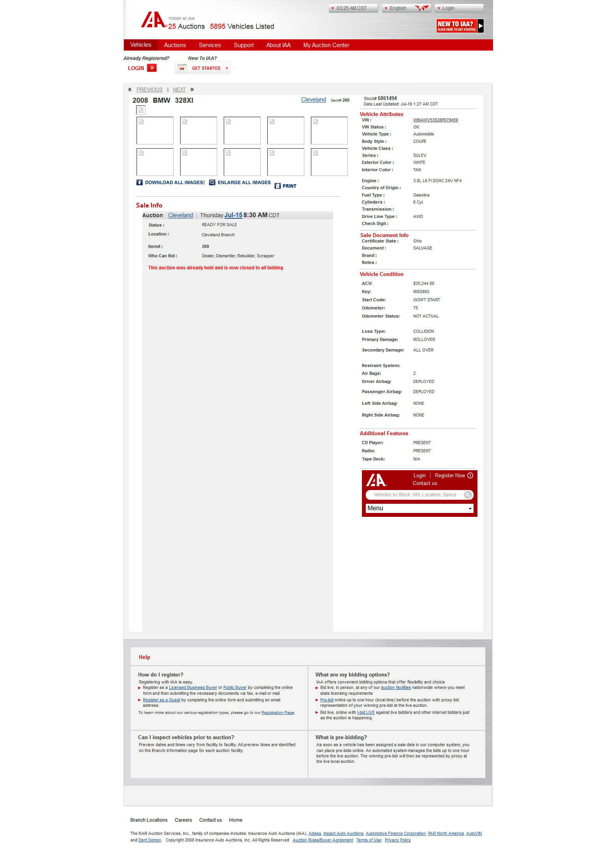The width and height of the screenshot is (616, 852).
Task: Open the My Auction Center menu tab
Action: tap(326, 45)
